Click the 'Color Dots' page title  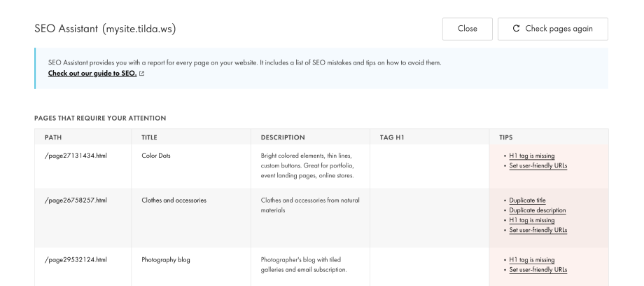coord(156,156)
